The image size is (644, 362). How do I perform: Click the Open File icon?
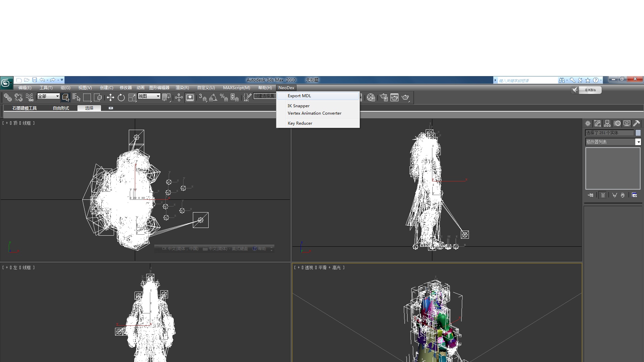(x=27, y=80)
